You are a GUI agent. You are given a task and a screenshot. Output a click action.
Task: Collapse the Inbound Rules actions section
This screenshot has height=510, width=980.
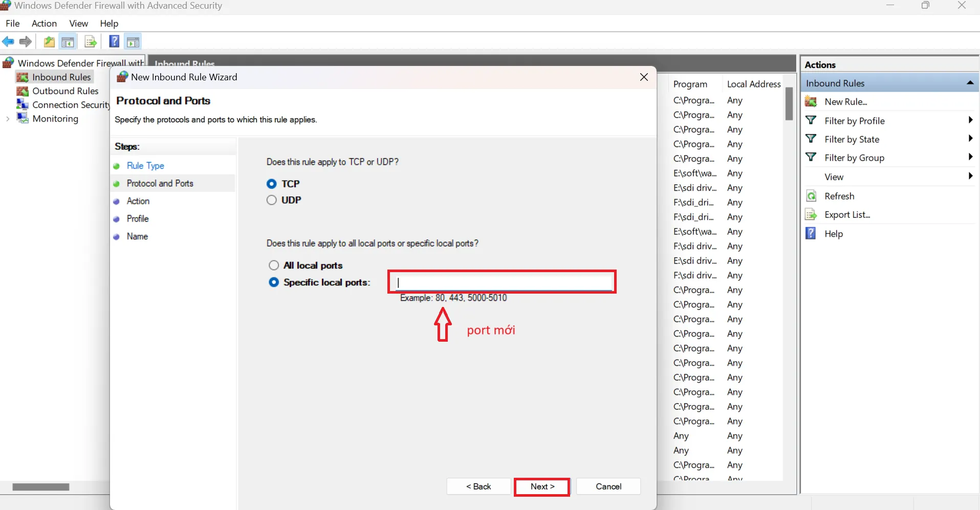pyautogui.click(x=969, y=83)
